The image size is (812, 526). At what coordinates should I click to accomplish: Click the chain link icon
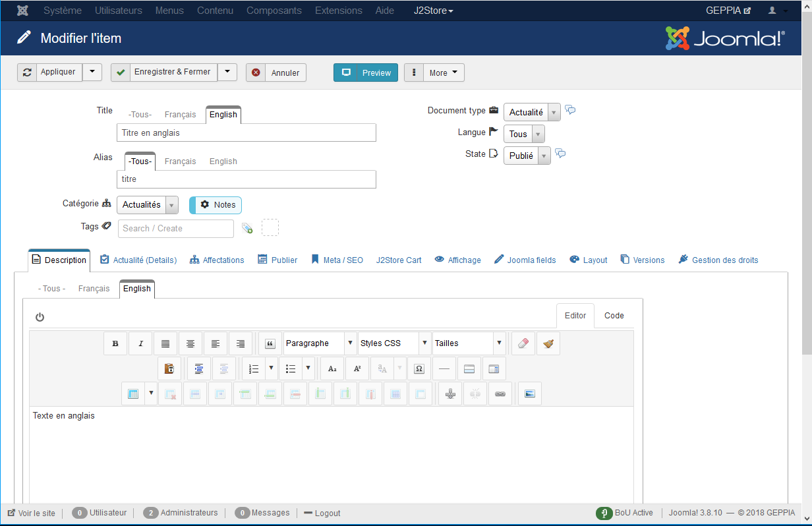(x=500, y=394)
